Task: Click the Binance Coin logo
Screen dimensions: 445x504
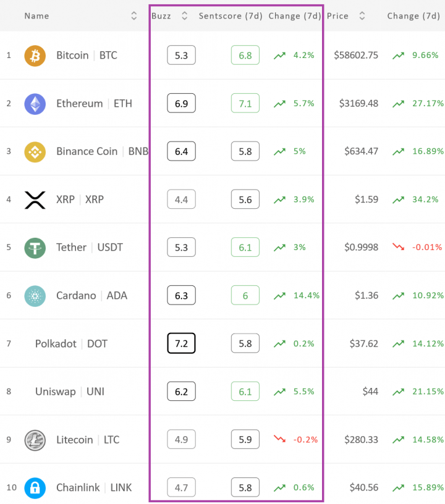Action: tap(35, 152)
